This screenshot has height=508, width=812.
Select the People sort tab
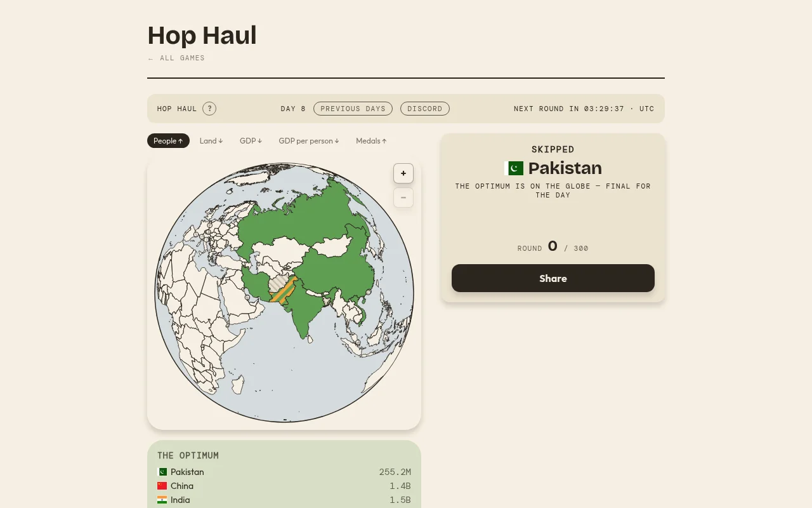pos(168,141)
